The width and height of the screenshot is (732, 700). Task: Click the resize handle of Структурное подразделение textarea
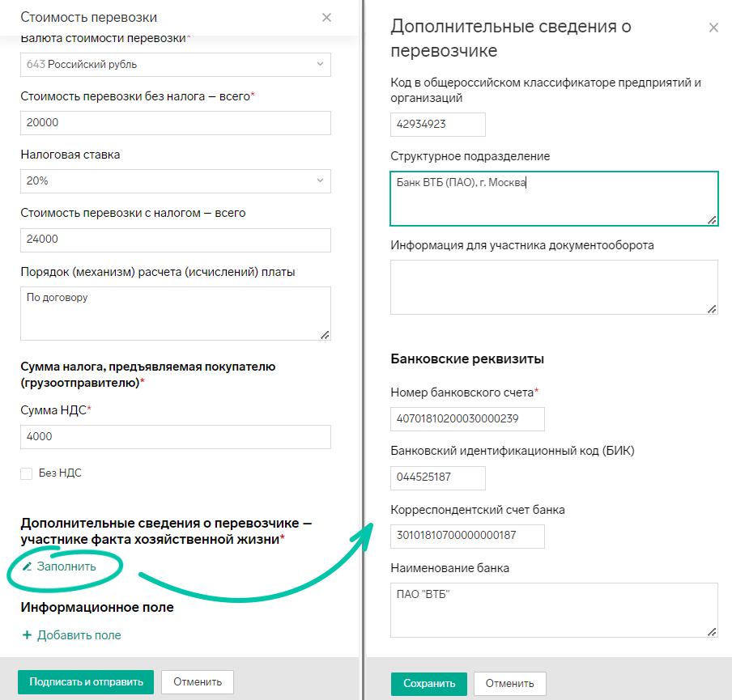coord(712,220)
